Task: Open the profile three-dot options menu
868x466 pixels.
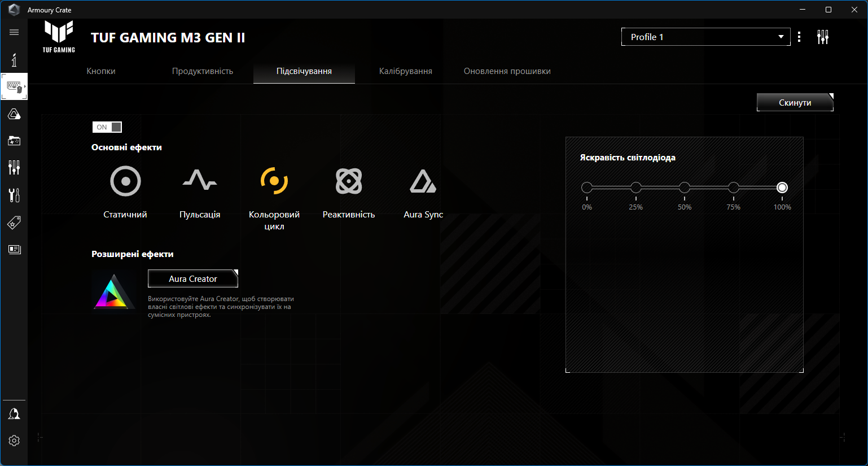Action: [799, 37]
